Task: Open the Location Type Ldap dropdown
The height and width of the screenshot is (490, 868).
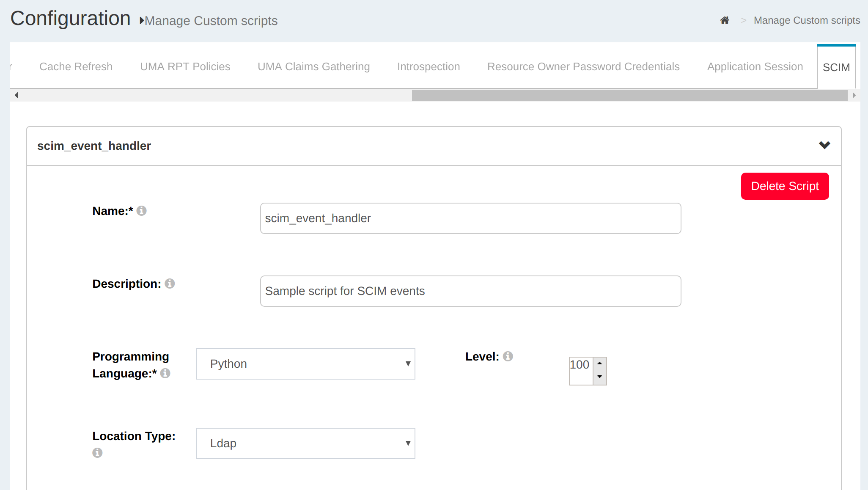Action: coord(305,443)
